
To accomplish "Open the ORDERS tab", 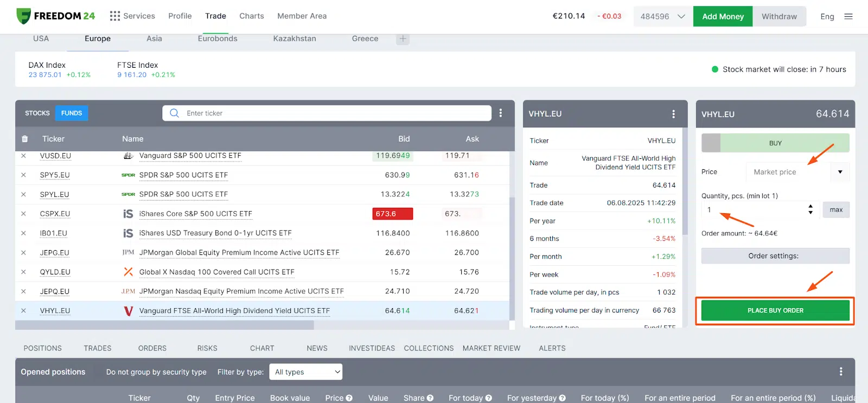I will (152, 348).
